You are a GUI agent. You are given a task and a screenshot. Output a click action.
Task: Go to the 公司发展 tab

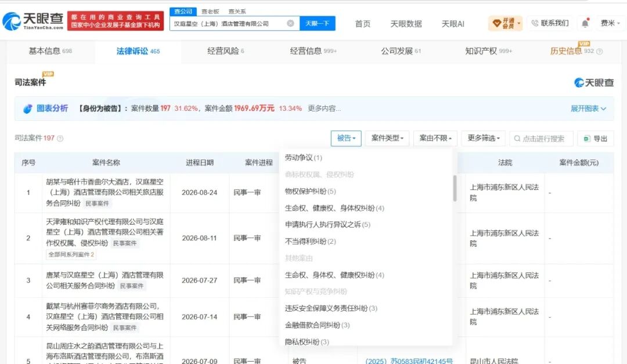(x=401, y=51)
